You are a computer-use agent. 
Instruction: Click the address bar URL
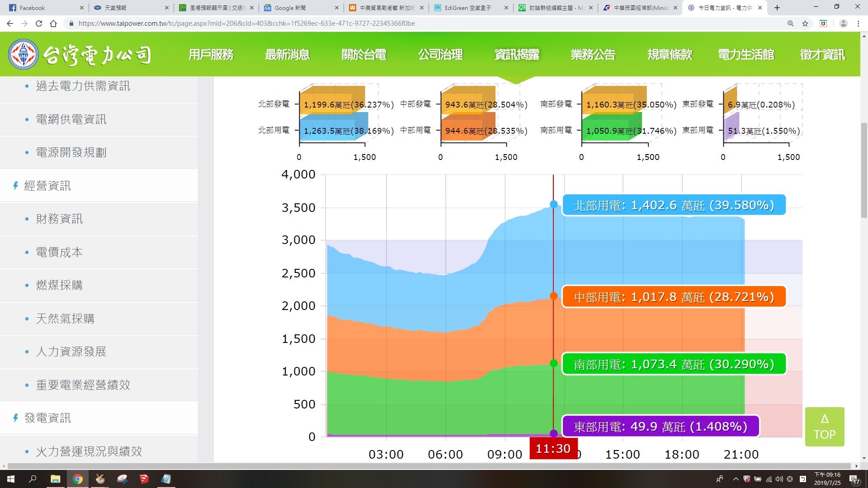[x=247, y=23]
